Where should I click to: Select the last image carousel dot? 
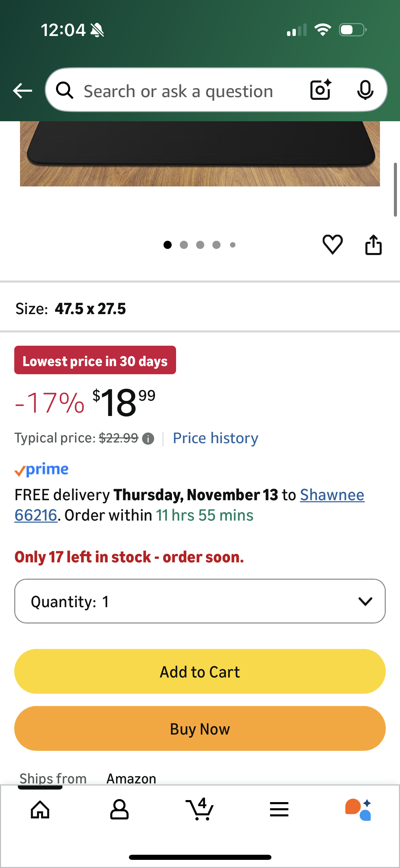point(233,245)
